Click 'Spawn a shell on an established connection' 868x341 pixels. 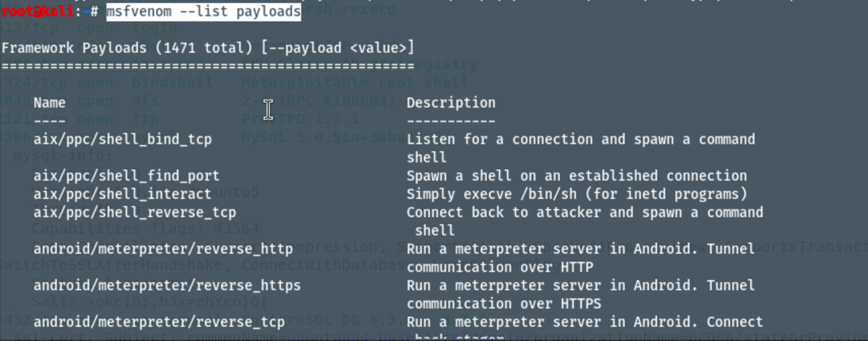coord(576,176)
